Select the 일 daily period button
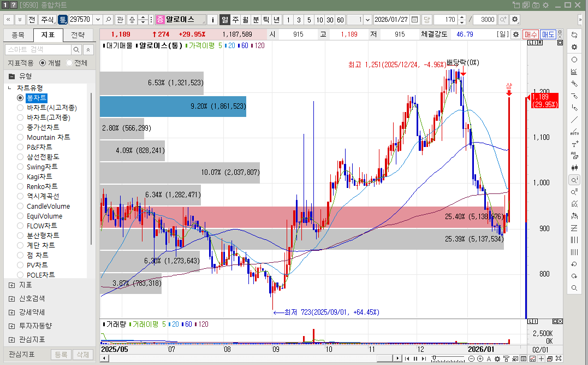The height and width of the screenshot is (365, 588). pos(224,20)
